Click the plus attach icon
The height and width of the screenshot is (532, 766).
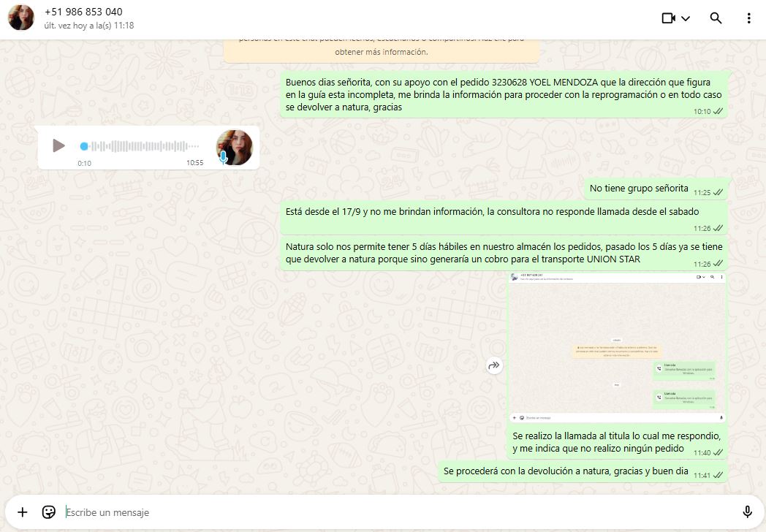[23, 512]
